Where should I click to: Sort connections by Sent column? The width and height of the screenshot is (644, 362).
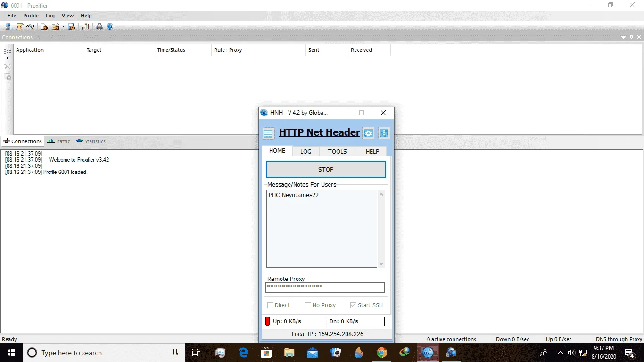(x=327, y=50)
